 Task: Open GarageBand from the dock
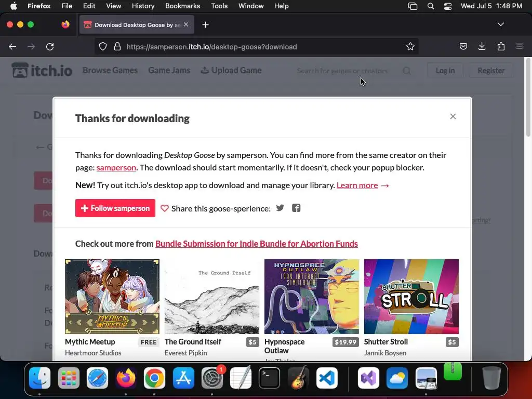[298, 378]
